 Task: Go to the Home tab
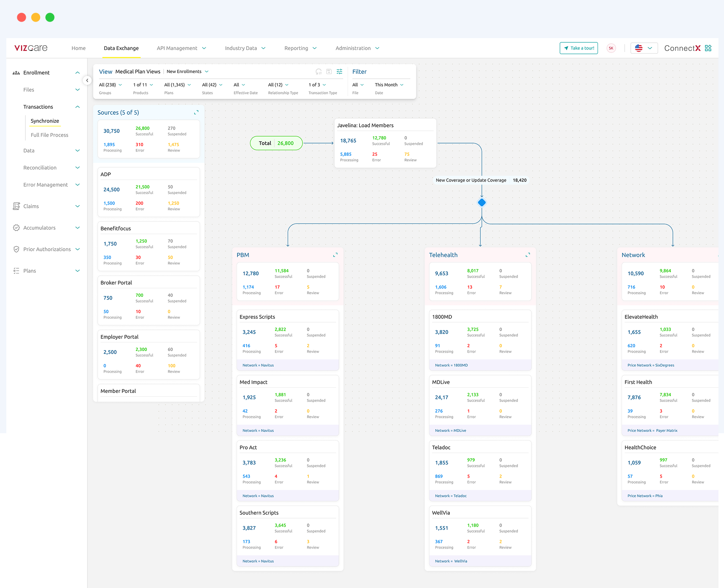pos(79,48)
